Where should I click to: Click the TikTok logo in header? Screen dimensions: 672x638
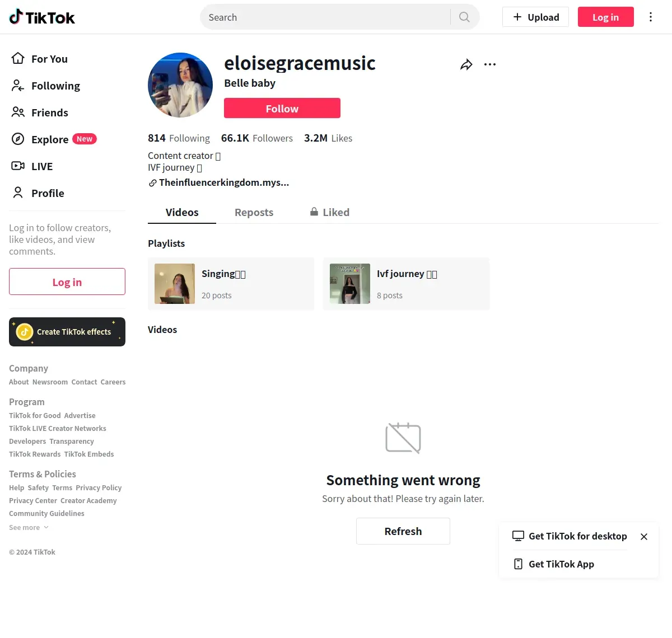click(42, 17)
